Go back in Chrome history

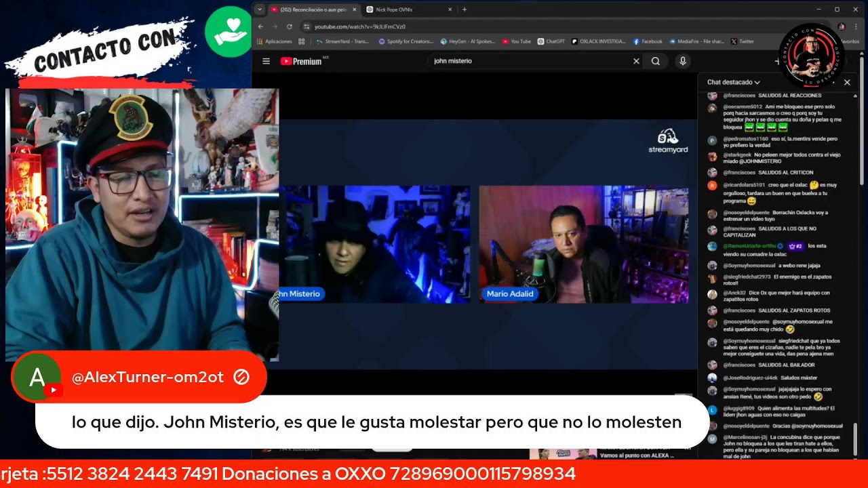pos(260,26)
